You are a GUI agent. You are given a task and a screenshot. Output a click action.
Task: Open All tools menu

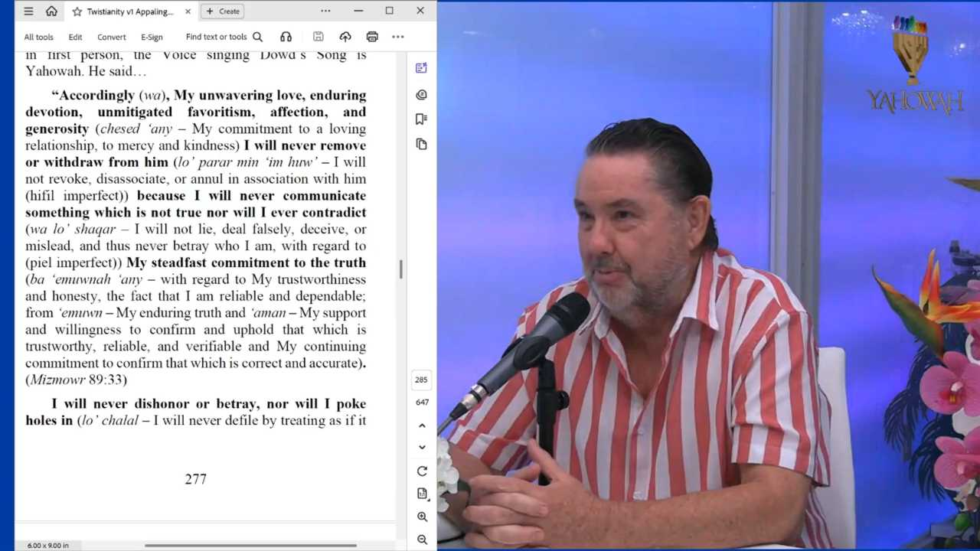pyautogui.click(x=38, y=37)
